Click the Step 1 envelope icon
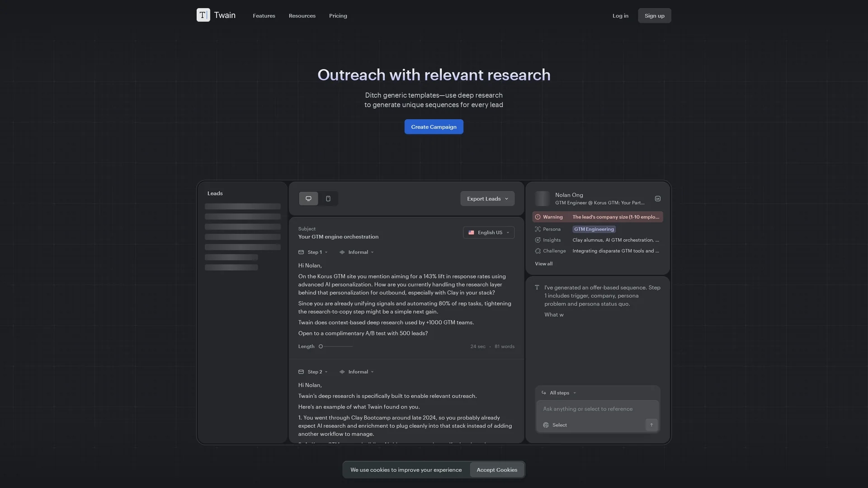The image size is (868, 488). [301, 252]
